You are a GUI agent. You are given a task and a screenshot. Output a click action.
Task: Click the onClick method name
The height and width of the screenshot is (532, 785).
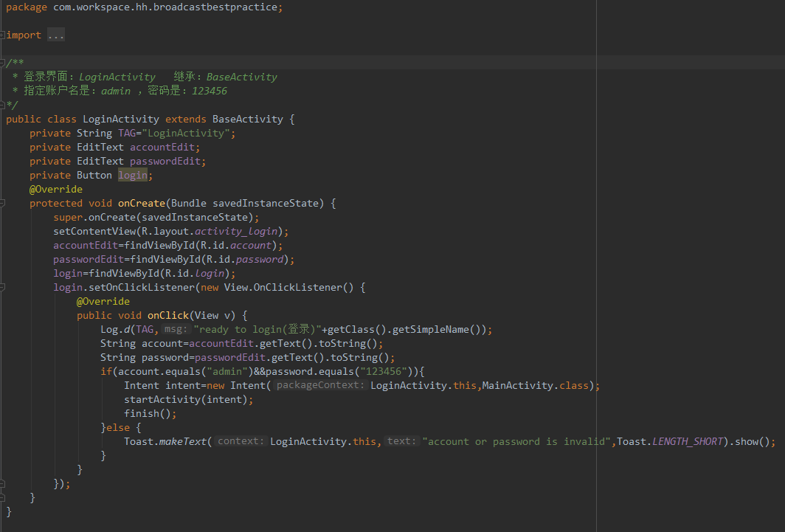168,315
